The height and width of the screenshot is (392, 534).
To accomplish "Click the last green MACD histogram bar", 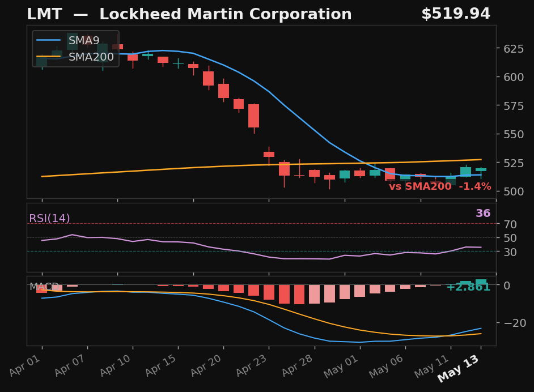I will 481,282.
